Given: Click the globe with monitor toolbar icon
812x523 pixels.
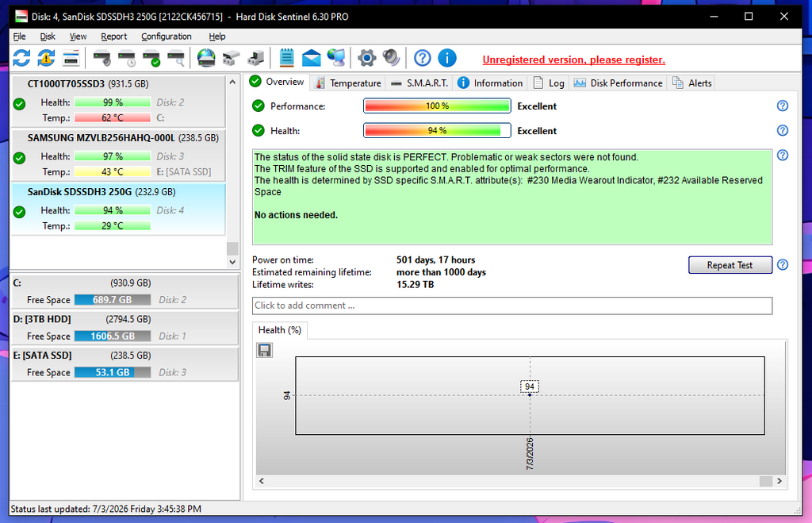Looking at the screenshot, I should coord(336,58).
